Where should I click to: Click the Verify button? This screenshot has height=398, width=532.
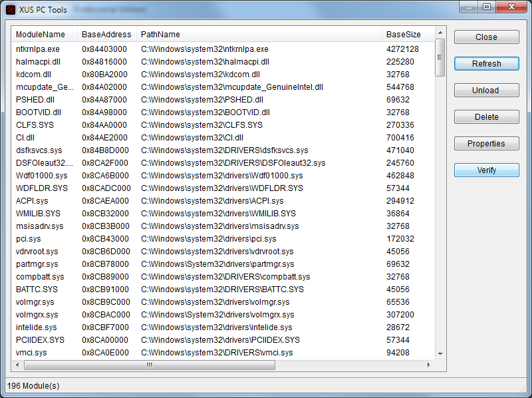pos(486,170)
